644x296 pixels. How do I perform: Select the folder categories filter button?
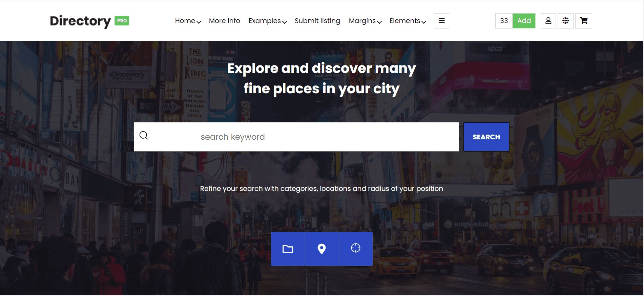pos(288,249)
